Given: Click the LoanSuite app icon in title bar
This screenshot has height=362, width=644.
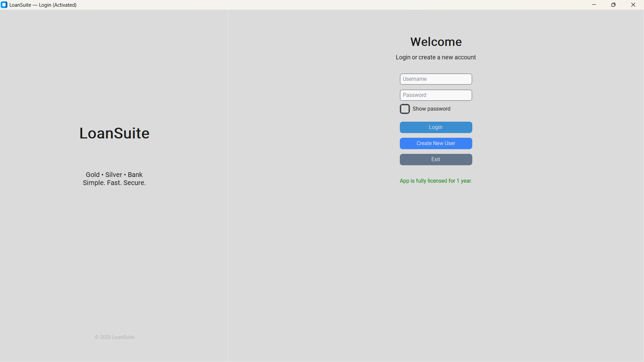Looking at the screenshot, I should pyautogui.click(x=4, y=5).
